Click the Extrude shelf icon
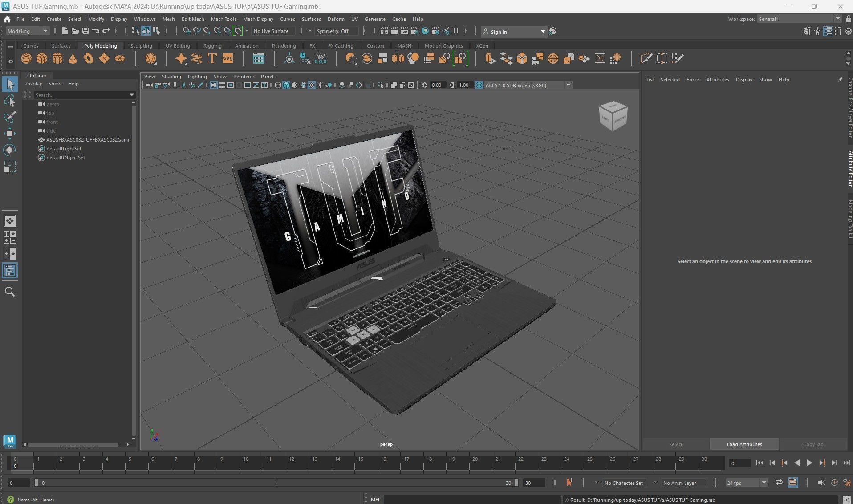 pyautogui.click(x=490, y=58)
